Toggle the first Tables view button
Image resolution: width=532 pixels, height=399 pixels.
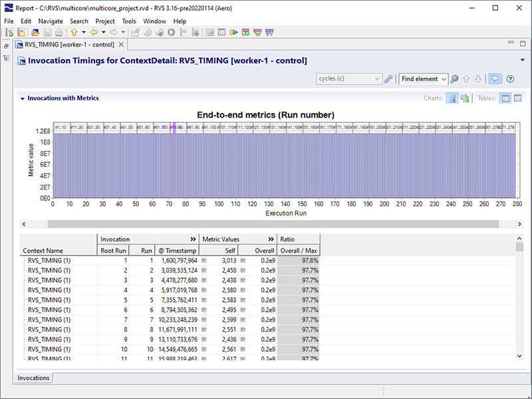pyautogui.click(x=505, y=98)
